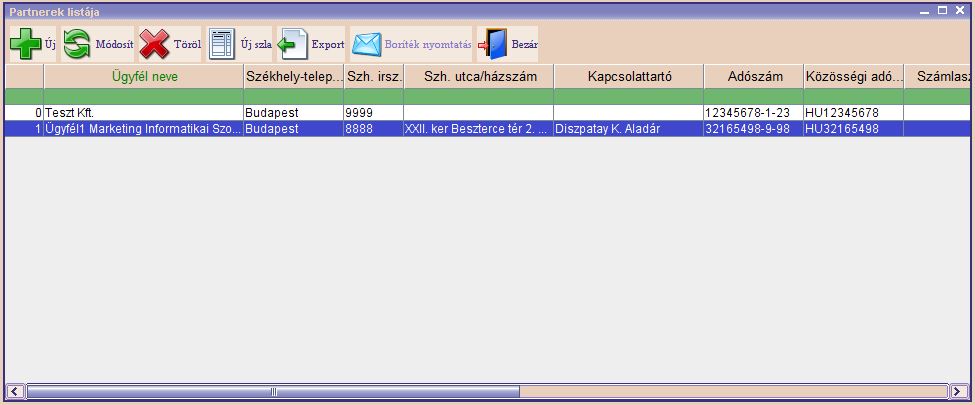Click the scroll right arrow of horizontal scrollbar
Screen dimensions: 975x405
tap(954, 391)
